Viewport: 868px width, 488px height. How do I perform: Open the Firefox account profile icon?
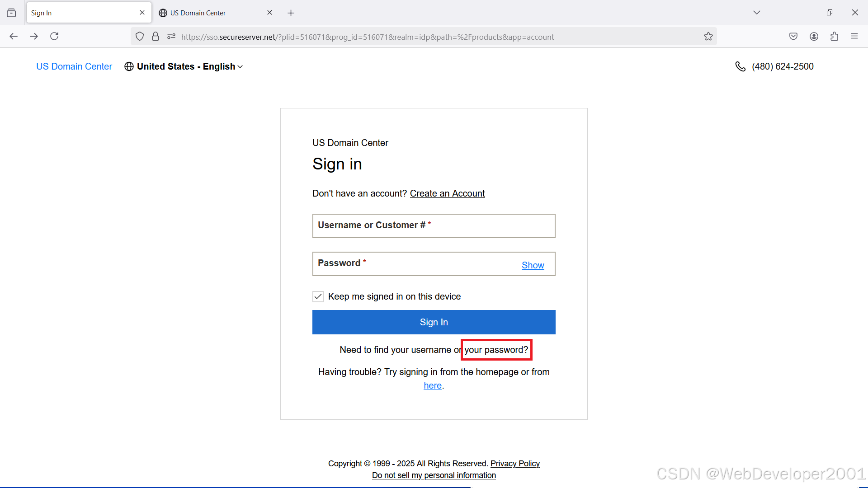click(814, 36)
